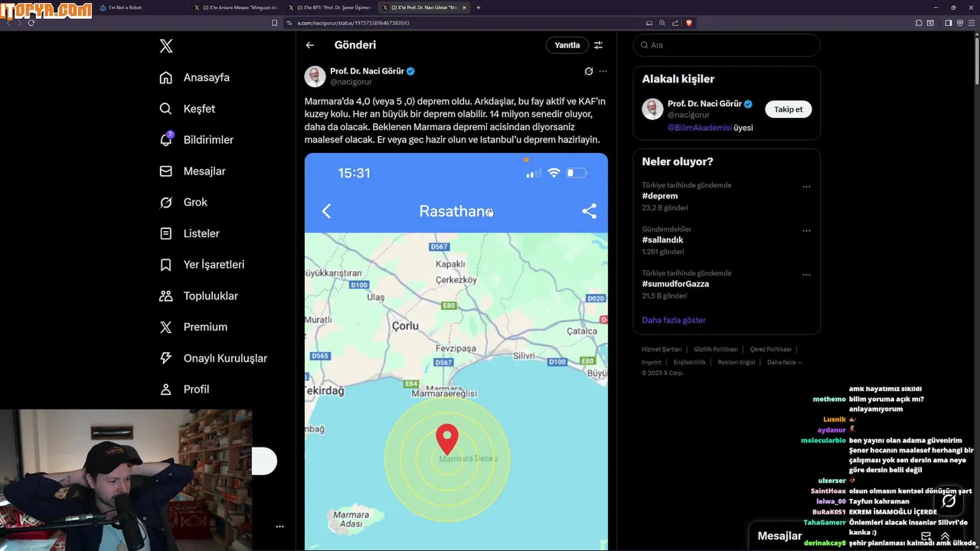Open the Rasathane map image in post
The image size is (980, 551).
point(456,351)
